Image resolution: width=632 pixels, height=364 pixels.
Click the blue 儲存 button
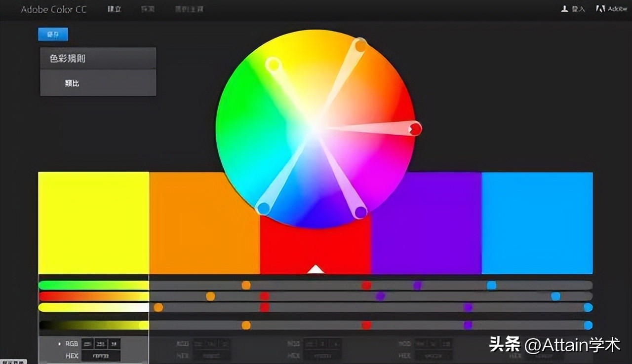pos(53,34)
